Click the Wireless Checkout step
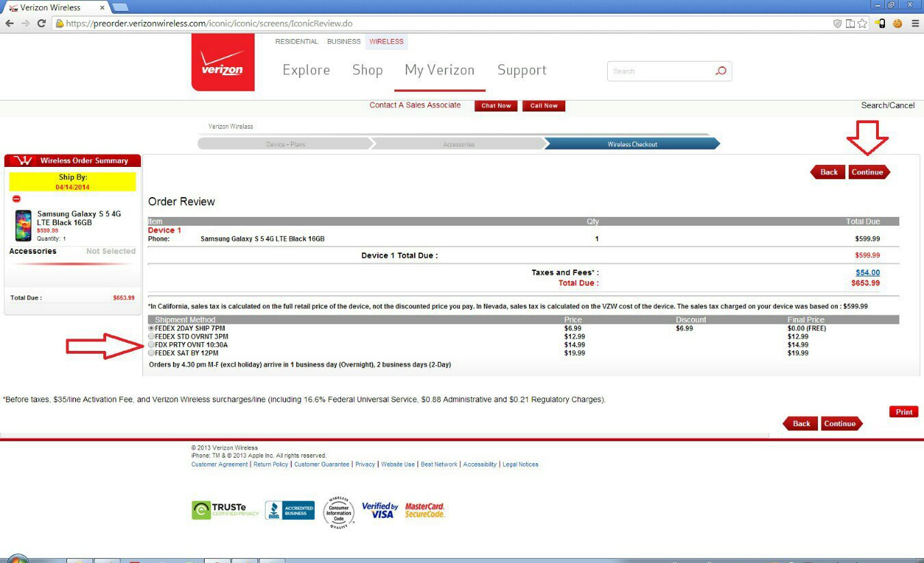Viewport: 924px width, 563px height. (632, 144)
